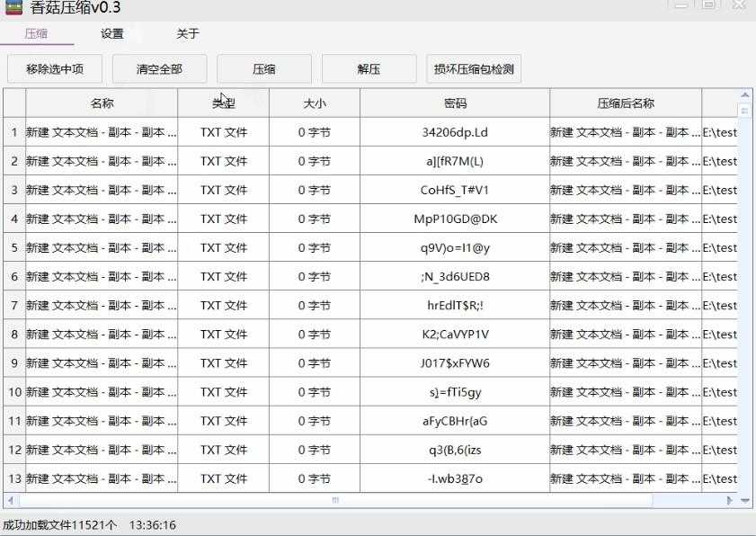
Task: Click the 移除选中项 button
Action: click(x=54, y=68)
